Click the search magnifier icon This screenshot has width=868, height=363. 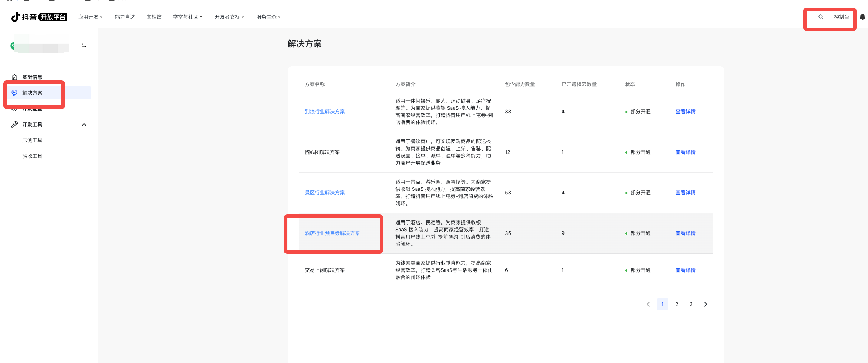pos(821,17)
